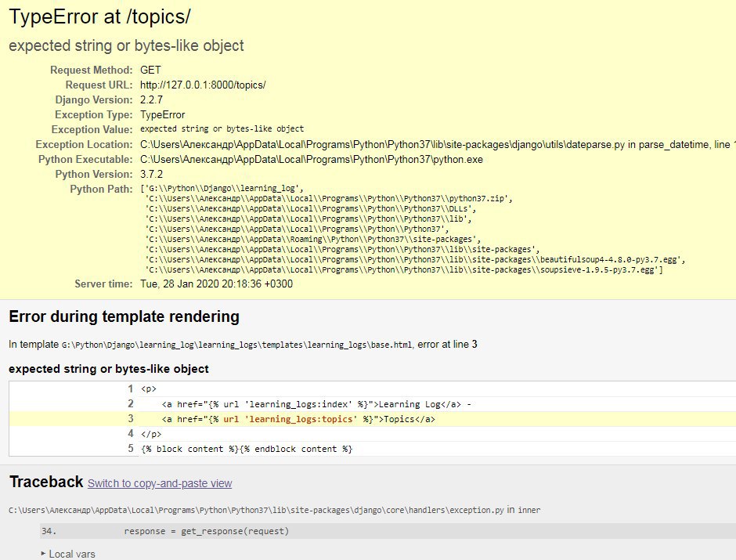Viewport: 736px width, 560px height.
Task: Click the exception.py traceback file path
Action: 256,510
